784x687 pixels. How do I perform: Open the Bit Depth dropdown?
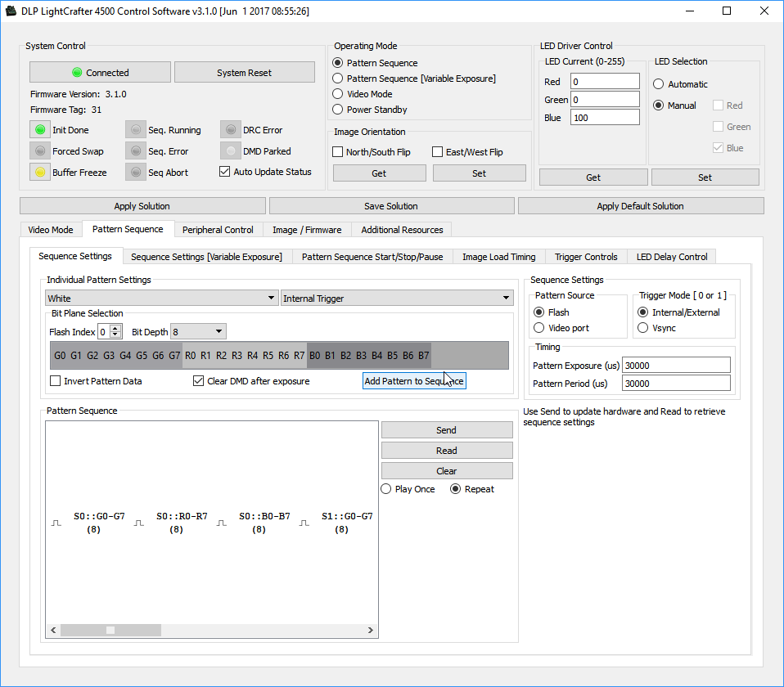pyautogui.click(x=199, y=332)
